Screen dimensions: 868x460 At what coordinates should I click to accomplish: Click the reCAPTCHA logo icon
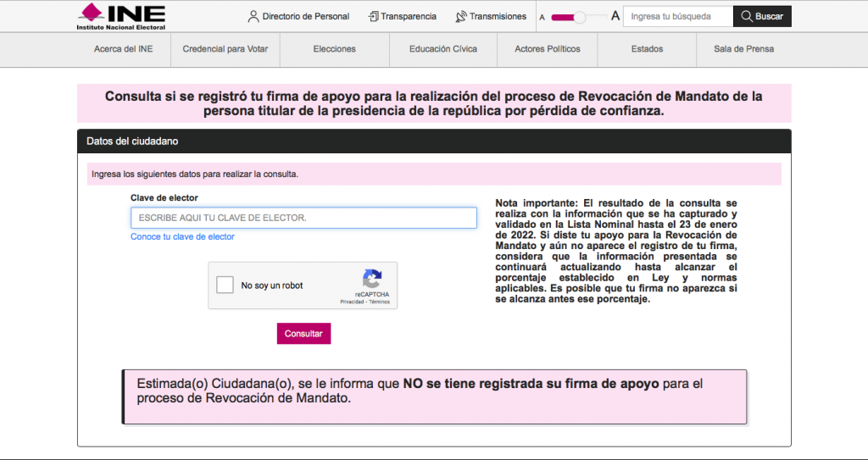371,280
